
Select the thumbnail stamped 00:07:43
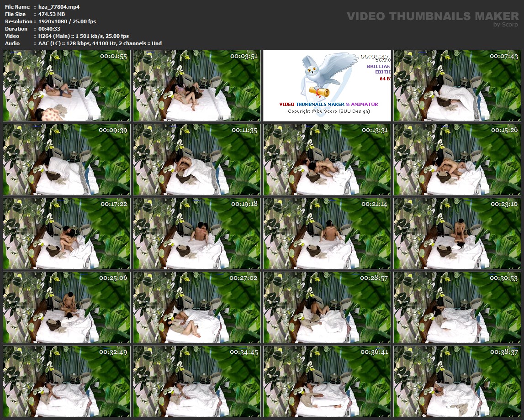tap(457, 86)
